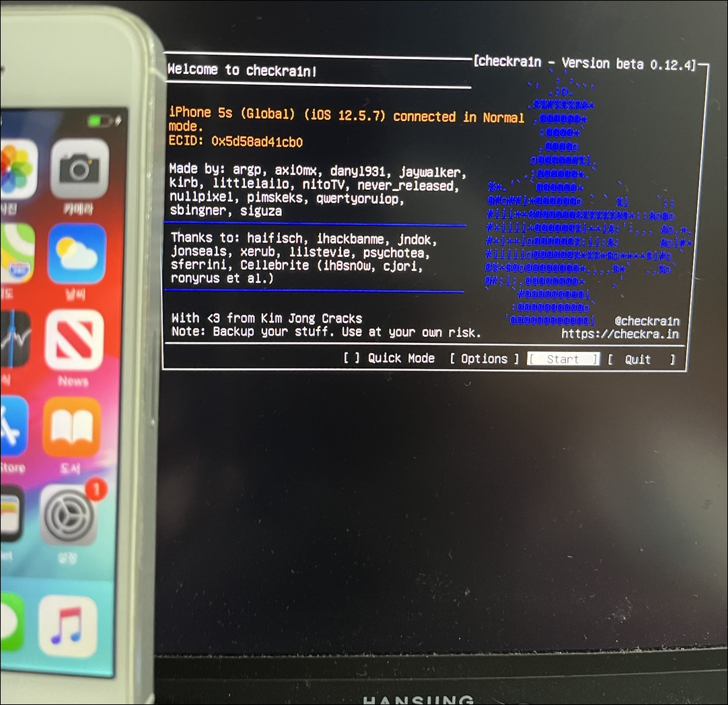728x705 pixels.
Task: Open the Options button in checkra1n
Action: [x=484, y=359]
